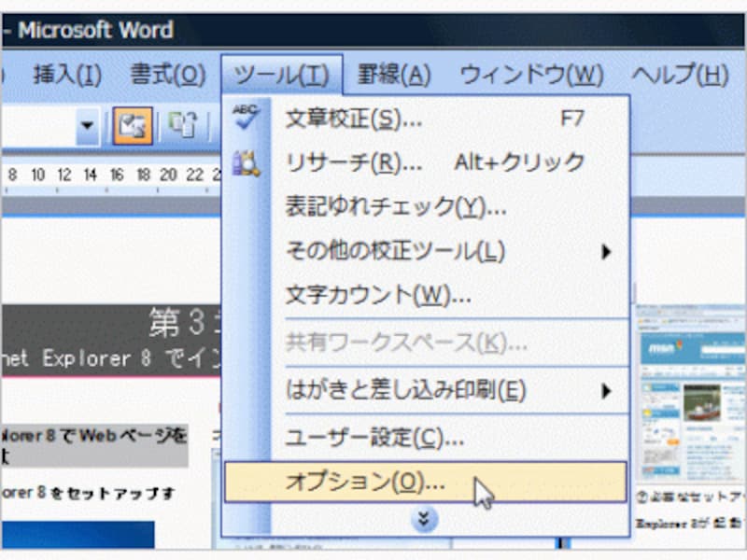Expand the full menu with double chevron

click(x=424, y=519)
